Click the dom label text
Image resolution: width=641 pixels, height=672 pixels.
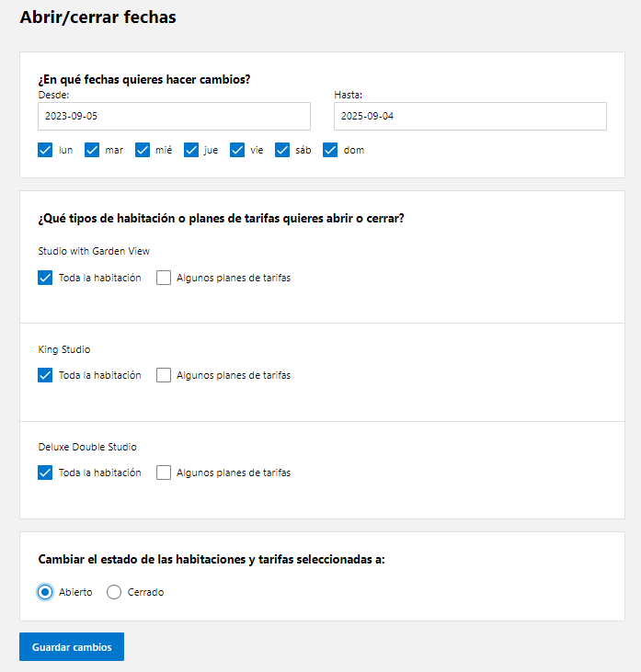(354, 150)
